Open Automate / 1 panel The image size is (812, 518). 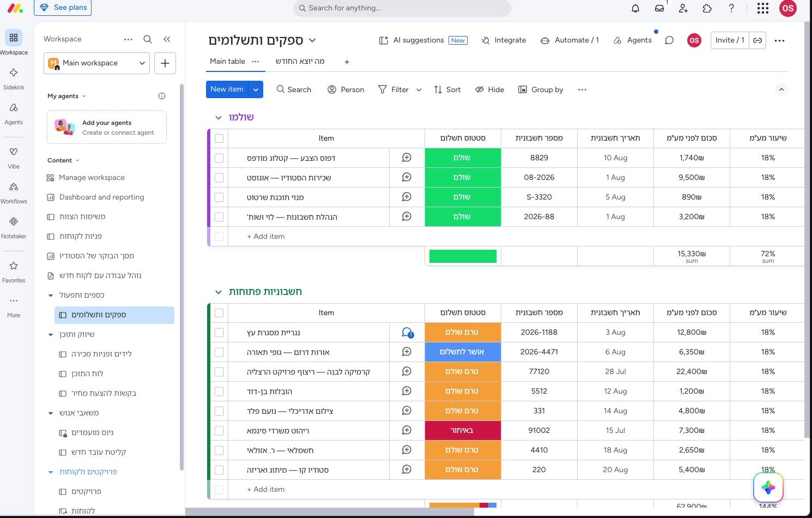[x=569, y=40]
